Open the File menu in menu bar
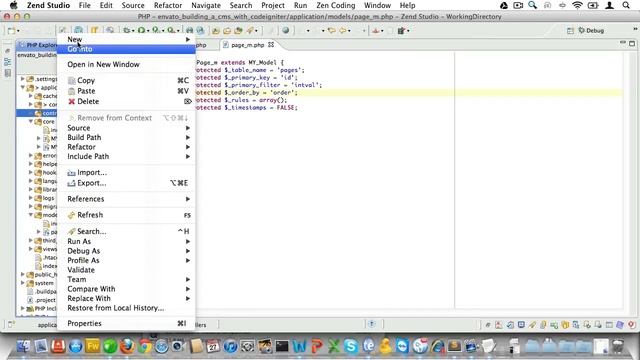This screenshot has height=360, width=640. [84, 5]
